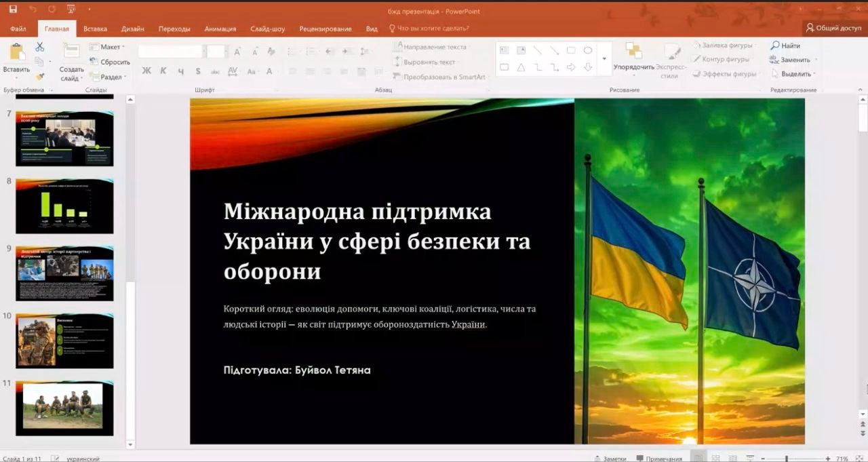Open the Comments pane (Примечания)
The height and width of the screenshot is (462, 868).
tap(659, 459)
